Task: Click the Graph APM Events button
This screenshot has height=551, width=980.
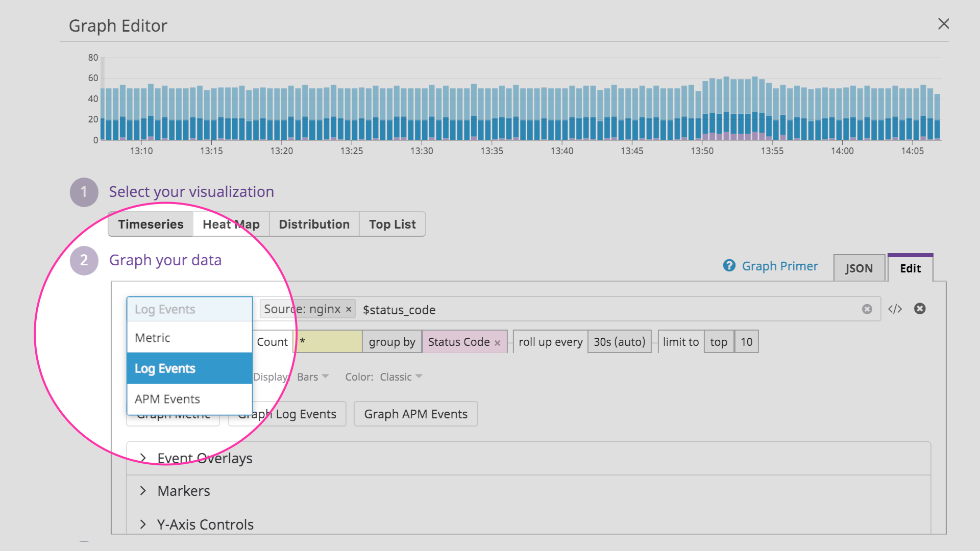Action: [415, 414]
